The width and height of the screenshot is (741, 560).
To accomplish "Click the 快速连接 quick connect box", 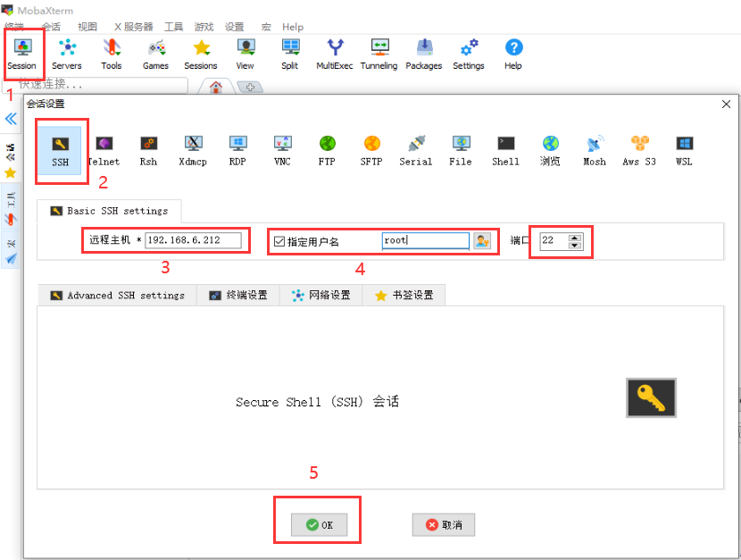I will [x=96, y=85].
